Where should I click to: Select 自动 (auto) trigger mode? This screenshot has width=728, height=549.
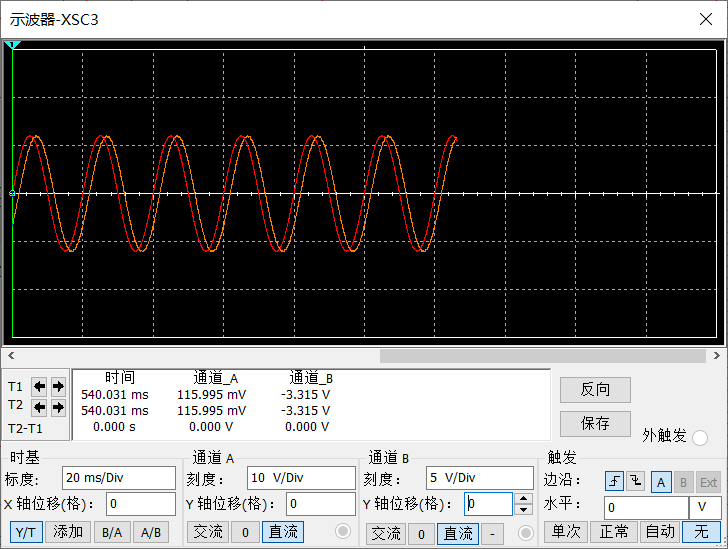pyautogui.click(x=660, y=532)
